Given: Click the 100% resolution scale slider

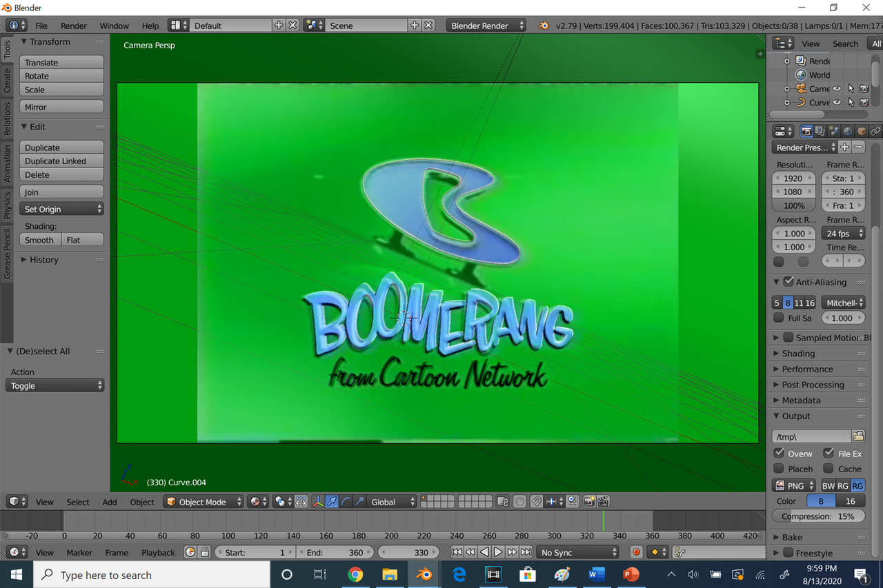Looking at the screenshot, I should pos(794,205).
